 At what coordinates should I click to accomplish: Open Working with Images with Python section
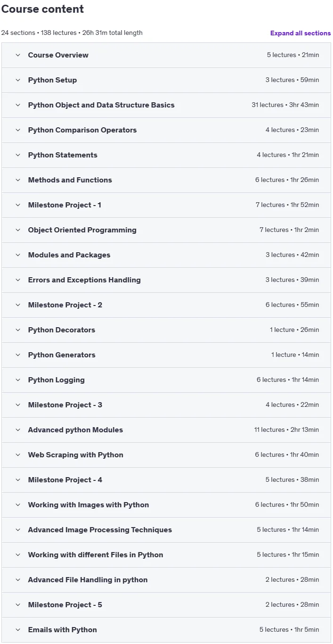[166, 505]
